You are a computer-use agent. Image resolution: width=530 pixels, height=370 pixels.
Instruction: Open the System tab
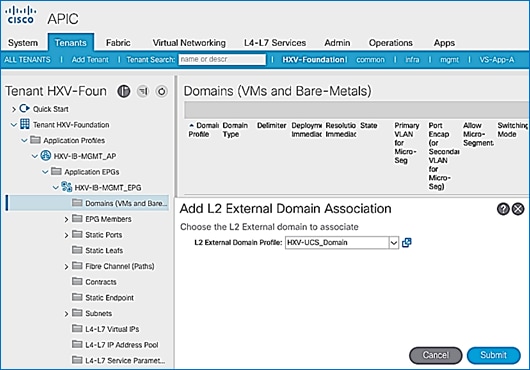23,43
